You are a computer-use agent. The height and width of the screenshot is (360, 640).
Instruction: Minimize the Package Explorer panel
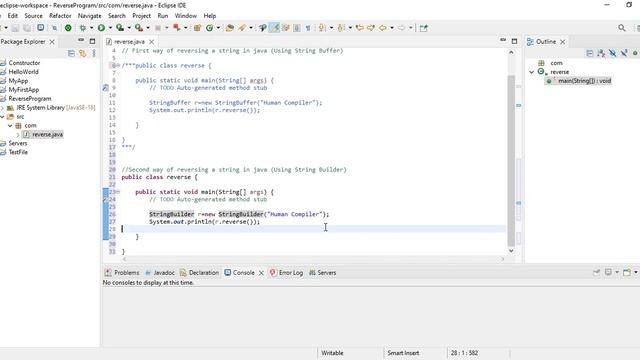click(x=81, y=41)
